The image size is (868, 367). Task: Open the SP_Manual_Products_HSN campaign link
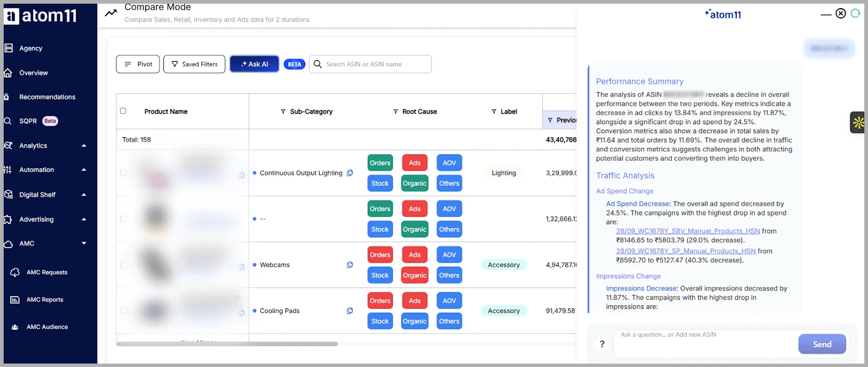point(686,251)
